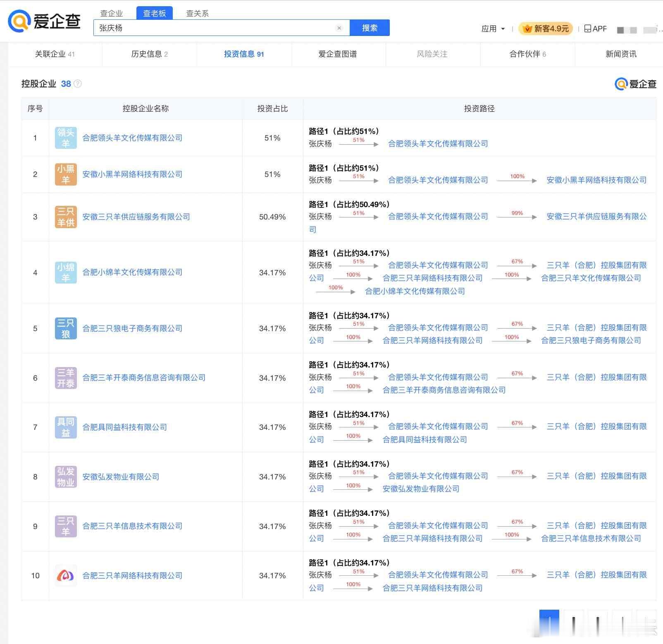Viewport: 663px width, 644px height.
Task: Switch to the 查关系 search tab
Action: pos(198,13)
